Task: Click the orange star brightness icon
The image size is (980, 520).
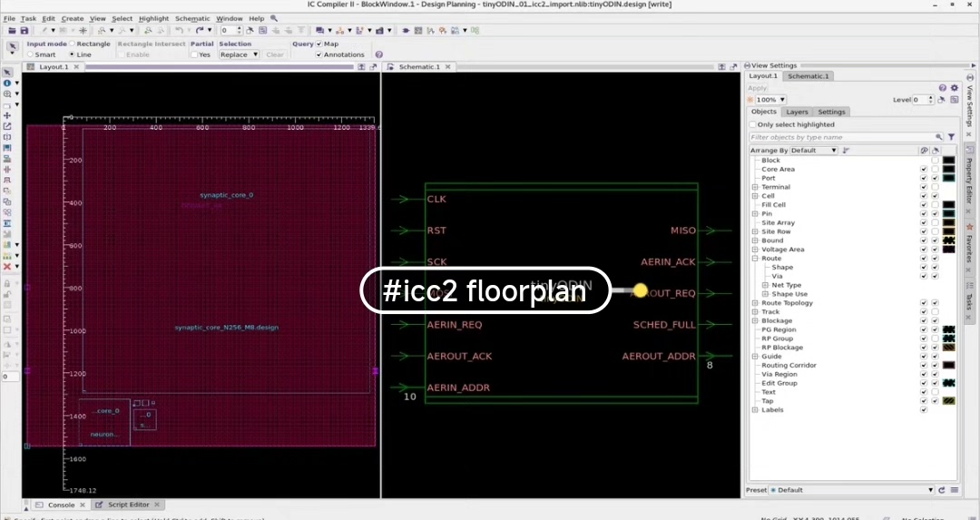Action: [x=750, y=100]
